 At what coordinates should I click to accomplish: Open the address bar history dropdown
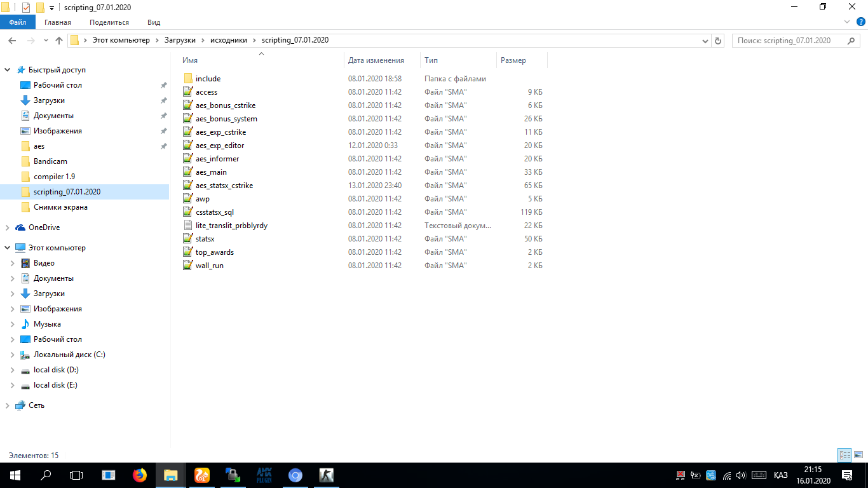pos(705,40)
